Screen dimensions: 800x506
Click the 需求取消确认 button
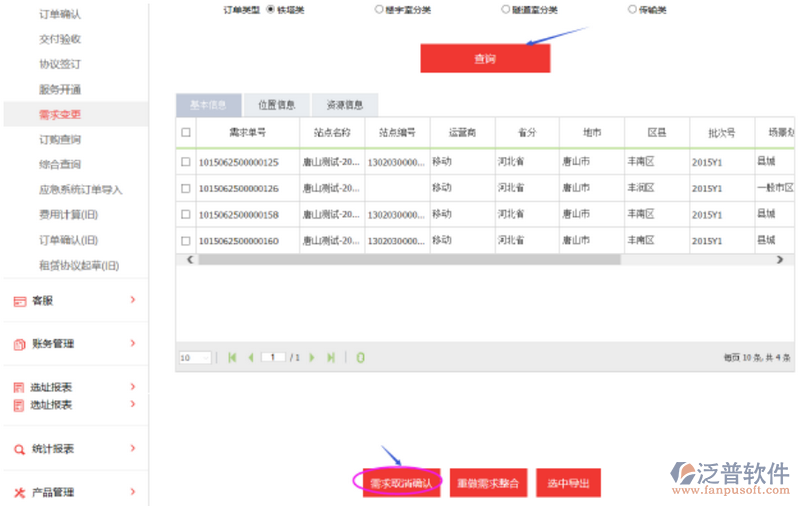click(x=401, y=482)
